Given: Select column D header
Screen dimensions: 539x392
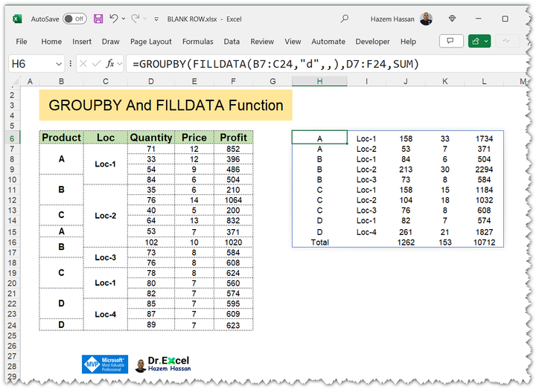Looking at the screenshot, I should click(151, 81).
